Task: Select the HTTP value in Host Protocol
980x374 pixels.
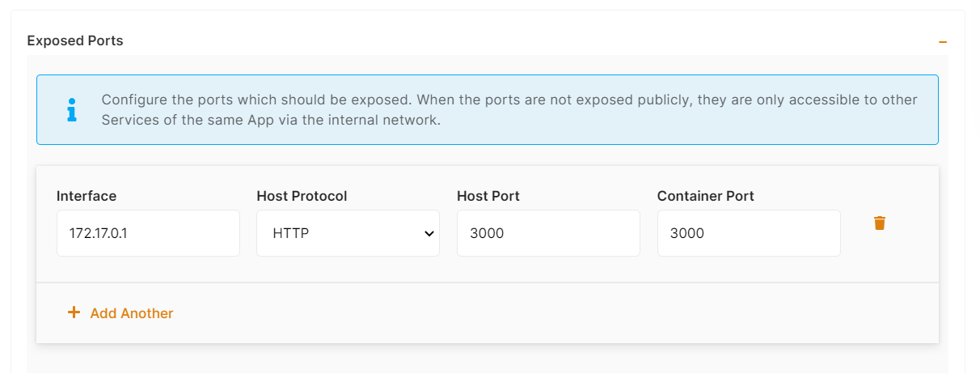Action: 291,233
